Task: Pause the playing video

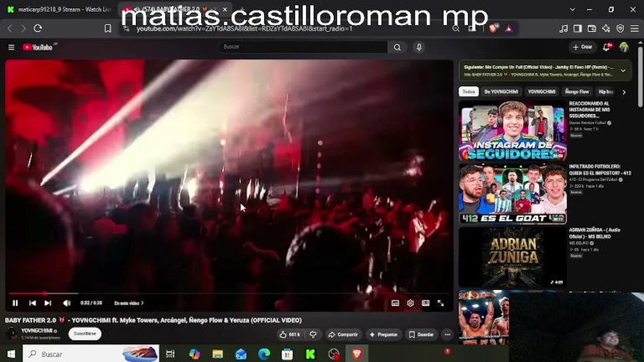Action: coord(15,303)
